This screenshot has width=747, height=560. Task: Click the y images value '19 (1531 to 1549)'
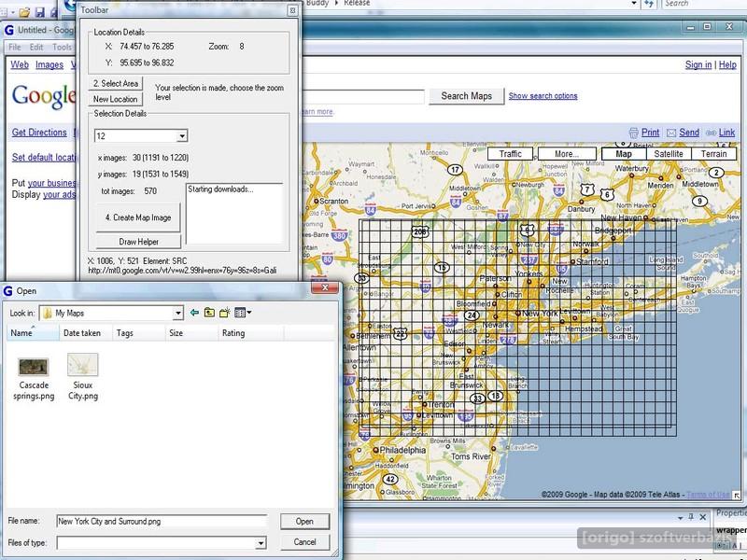(161, 175)
